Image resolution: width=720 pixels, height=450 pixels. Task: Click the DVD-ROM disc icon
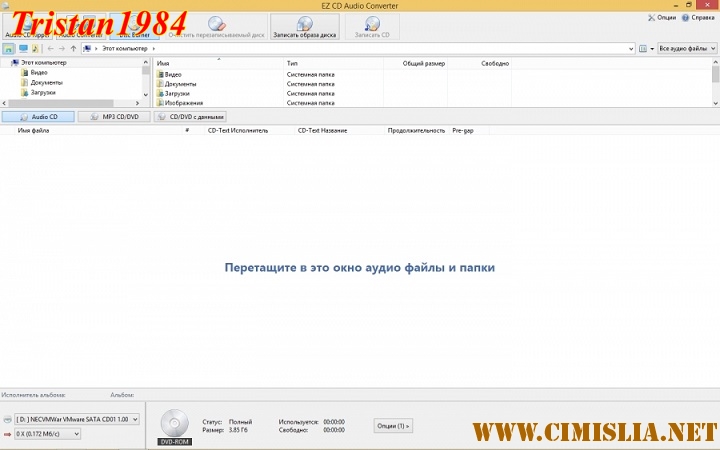pyautogui.click(x=174, y=422)
